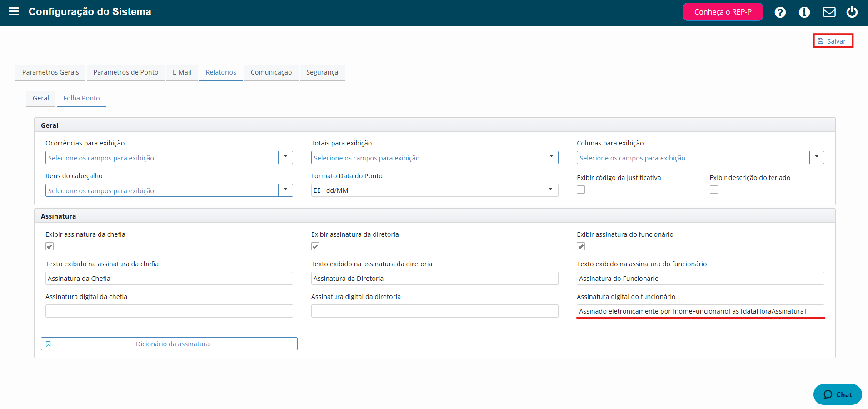The height and width of the screenshot is (409, 868).
Task: Go to the Comunicação tab
Action: 271,72
